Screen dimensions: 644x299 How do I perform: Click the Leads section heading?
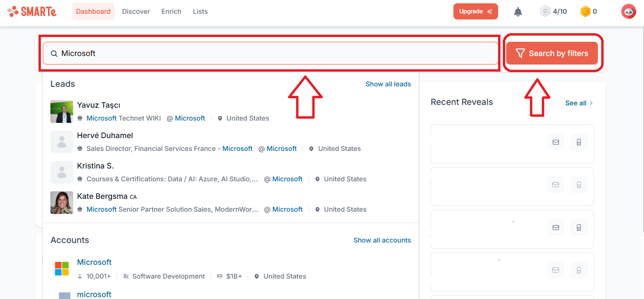(x=63, y=84)
